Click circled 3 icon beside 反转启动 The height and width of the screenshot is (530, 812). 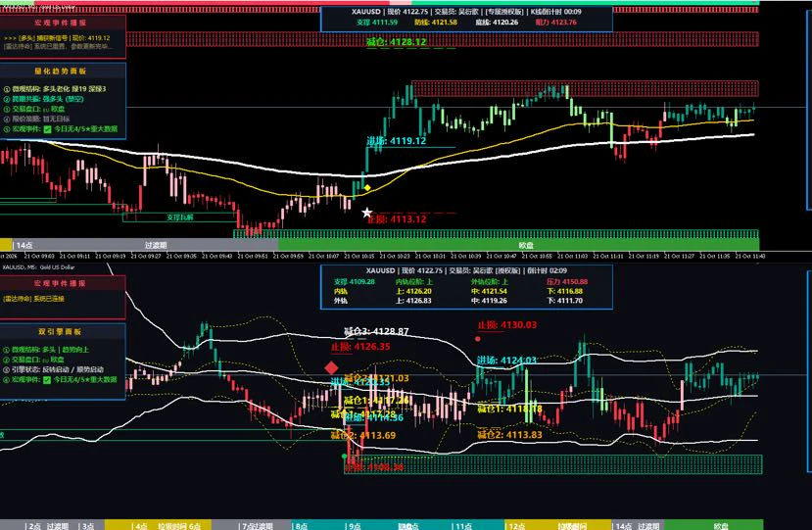pos(7,370)
